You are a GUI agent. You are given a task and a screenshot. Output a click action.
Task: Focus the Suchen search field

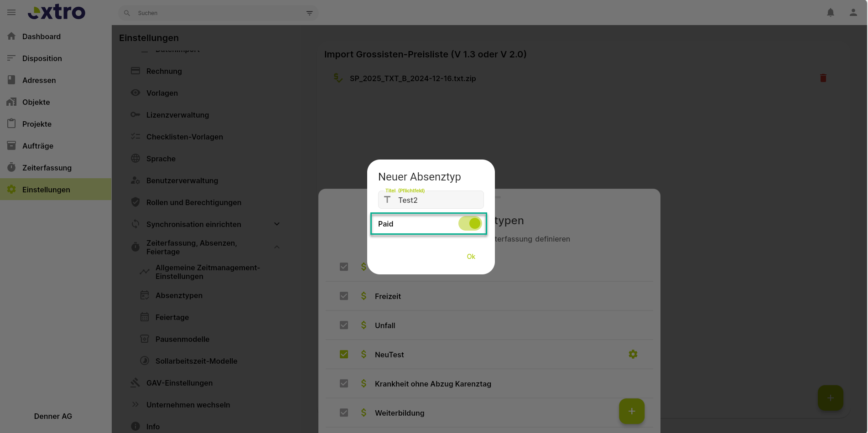219,13
